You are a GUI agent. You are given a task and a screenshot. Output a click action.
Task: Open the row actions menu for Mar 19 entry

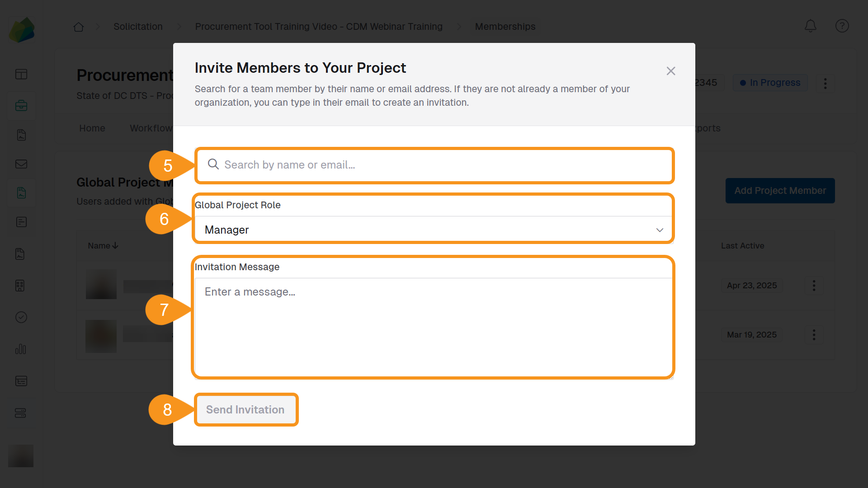coord(813,335)
